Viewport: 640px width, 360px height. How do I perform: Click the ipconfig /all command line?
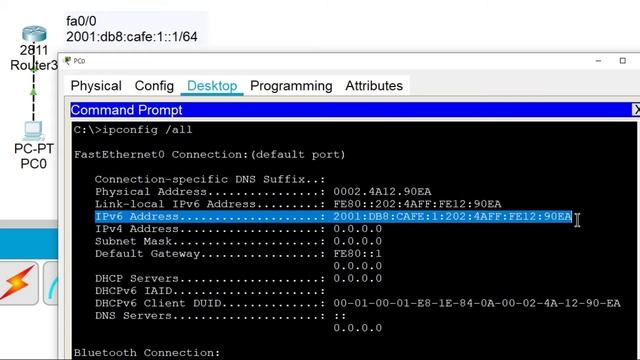[x=133, y=130]
